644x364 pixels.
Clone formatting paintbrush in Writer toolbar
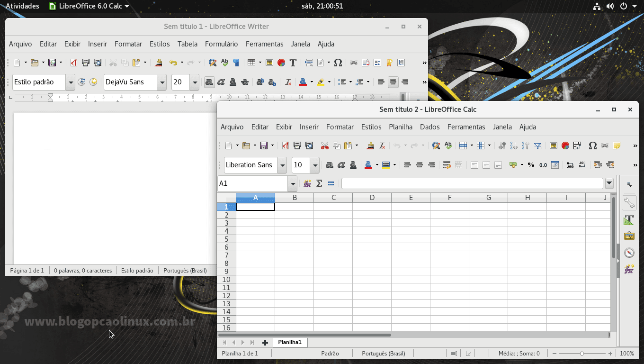pos(159,63)
